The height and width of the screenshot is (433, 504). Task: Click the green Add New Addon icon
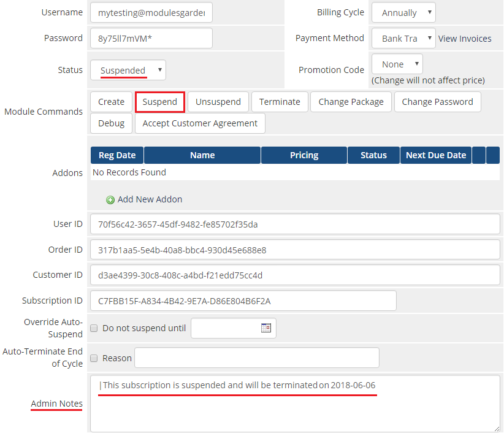(110, 200)
